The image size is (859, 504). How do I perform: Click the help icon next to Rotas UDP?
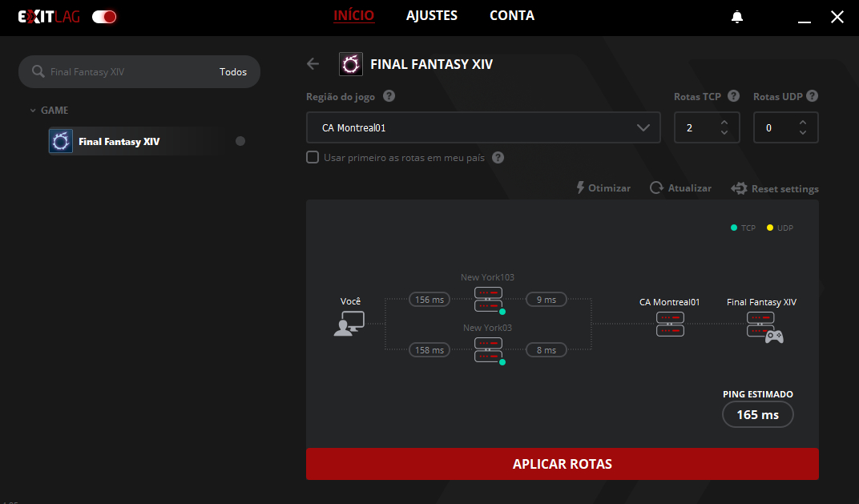tap(812, 96)
